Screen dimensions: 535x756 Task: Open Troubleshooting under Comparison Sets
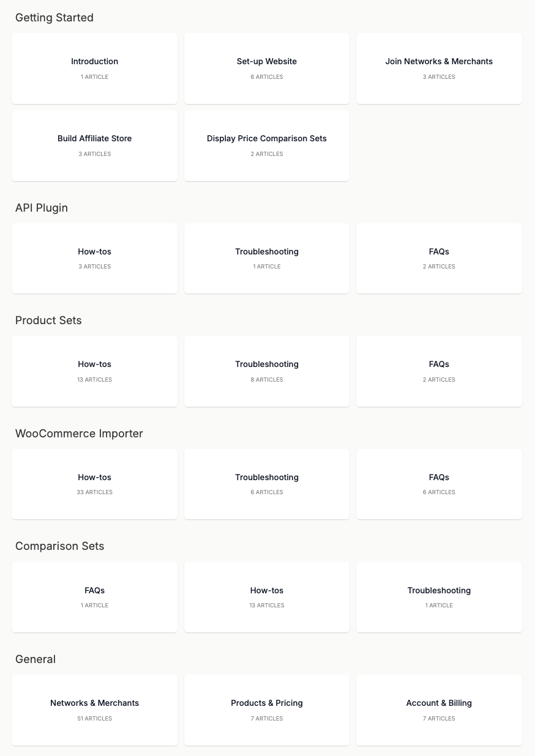coord(439,597)
